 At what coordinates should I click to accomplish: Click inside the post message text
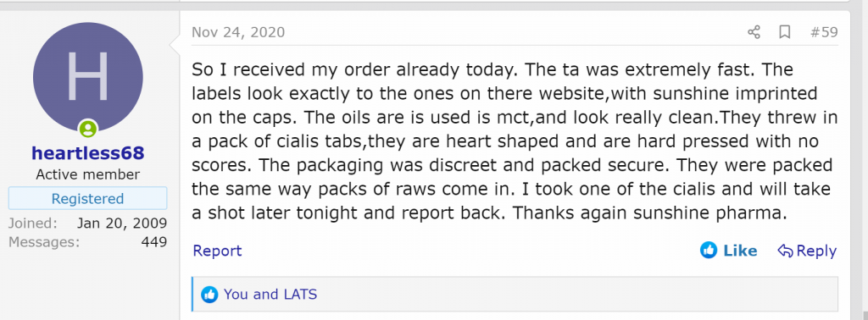coord(515,141)
